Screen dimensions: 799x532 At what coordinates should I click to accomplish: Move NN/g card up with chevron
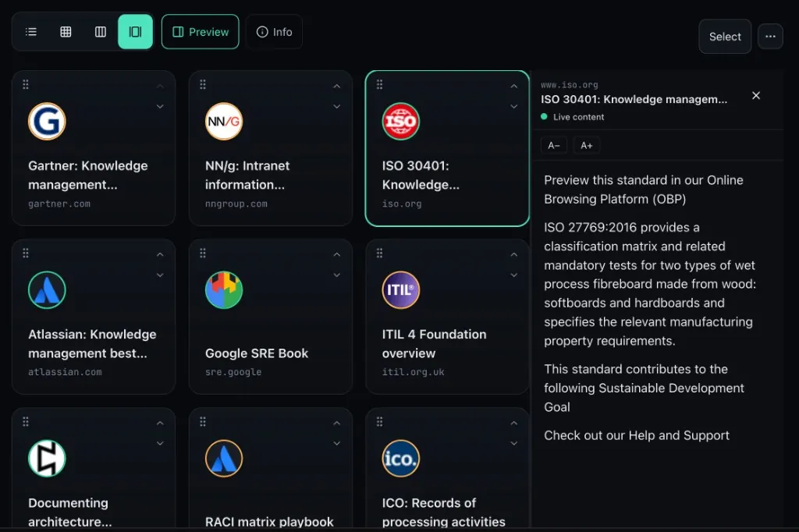(x=337, y=86)
